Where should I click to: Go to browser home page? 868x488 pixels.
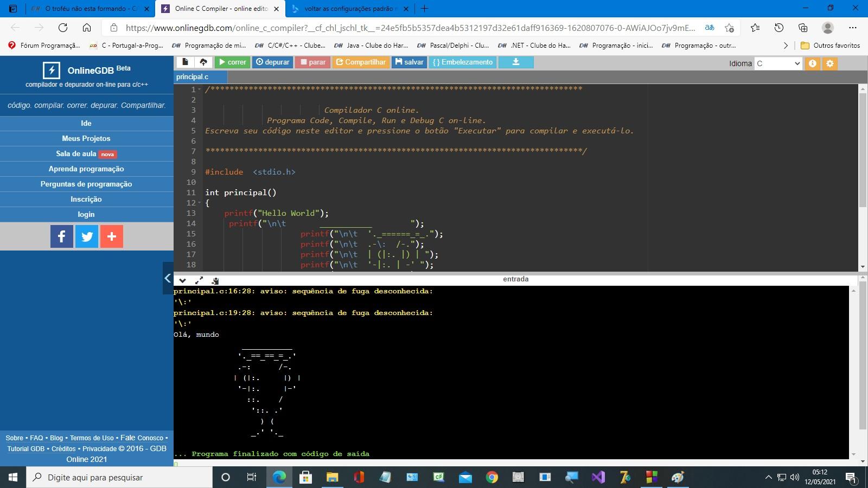(87, 28)
